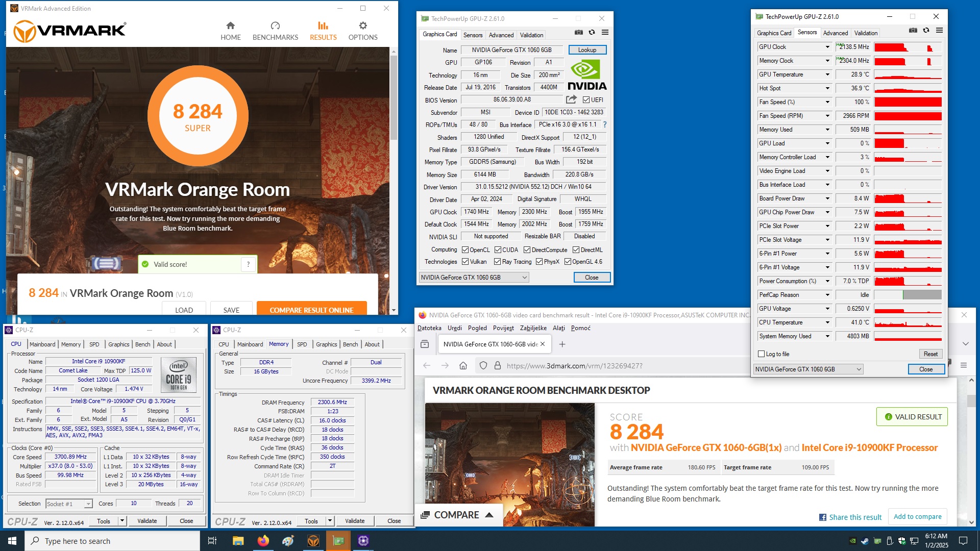Toggle the DirectCompute checkbox
This screenshot has height=551, width=980.
pyautogui.click(x=527, y=250)
